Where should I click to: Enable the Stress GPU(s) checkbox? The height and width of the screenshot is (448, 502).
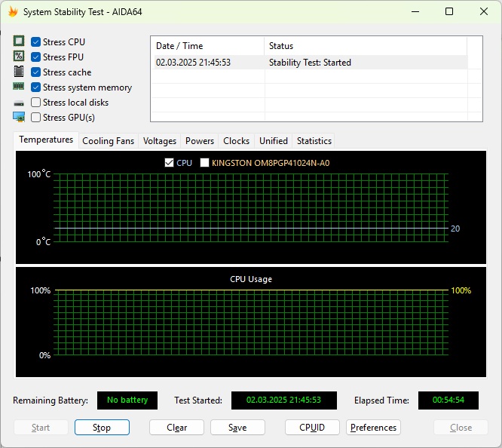point(35,118)
